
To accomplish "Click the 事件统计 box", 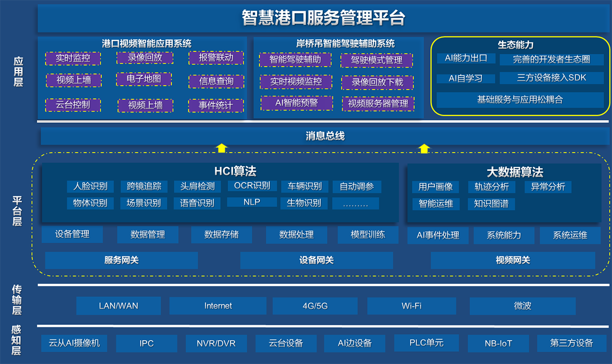I will [216, 105].
